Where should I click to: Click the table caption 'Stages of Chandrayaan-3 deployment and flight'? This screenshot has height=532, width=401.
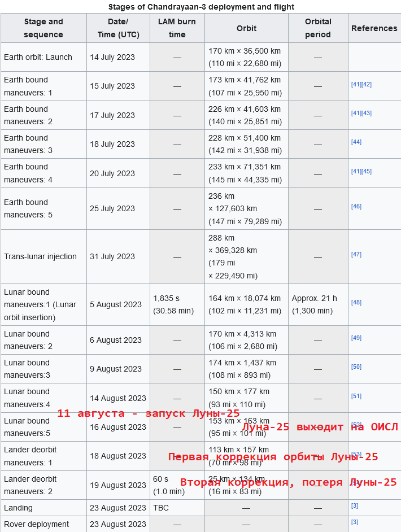coord(201,7)
